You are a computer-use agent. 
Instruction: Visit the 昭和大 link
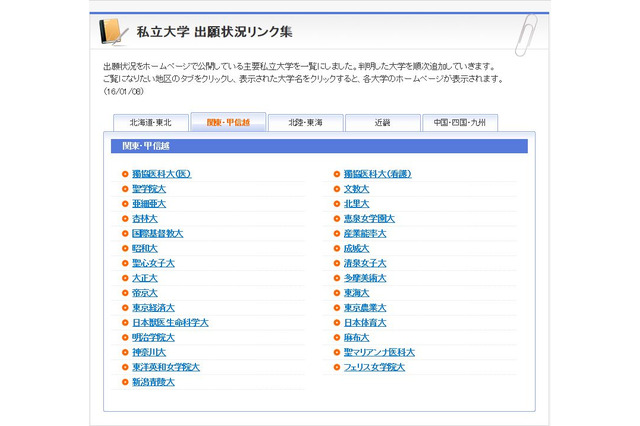pyautogui.click(x=145, y=248)
